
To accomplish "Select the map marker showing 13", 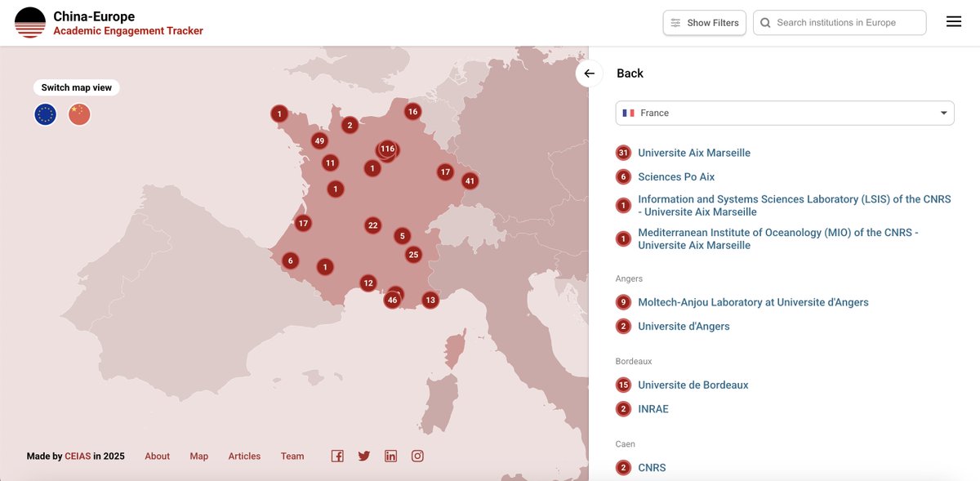I will coord(430,301).
